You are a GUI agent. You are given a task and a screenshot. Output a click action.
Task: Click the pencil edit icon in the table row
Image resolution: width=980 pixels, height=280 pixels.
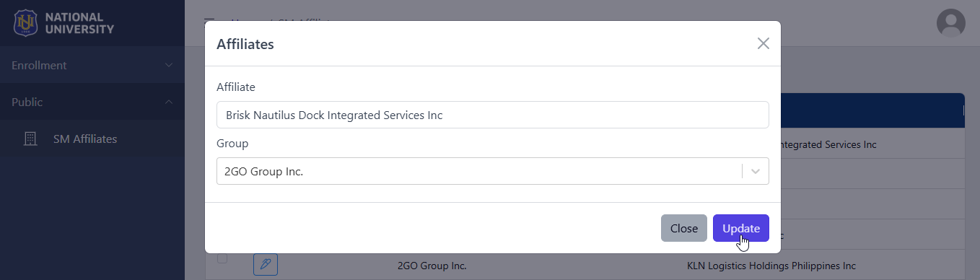[266, 265]
